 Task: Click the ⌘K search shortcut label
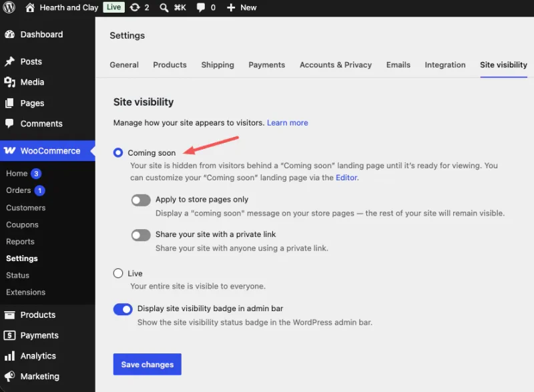pyautogui.click(x=180, y=7)
